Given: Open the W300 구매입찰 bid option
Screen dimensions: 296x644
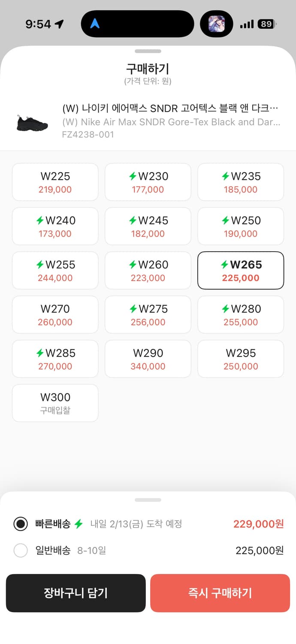Looking at the screenshot, I should [x=55, y=403].
